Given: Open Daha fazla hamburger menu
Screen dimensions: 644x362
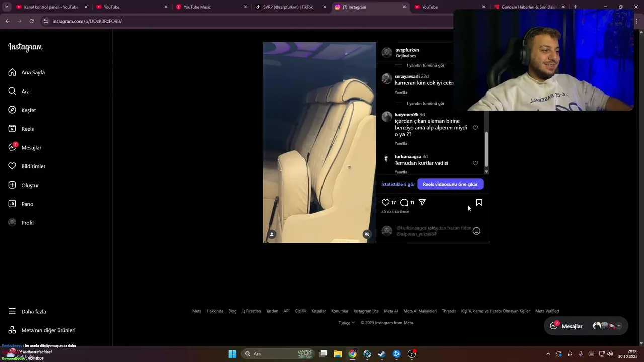Looking at the screenshot, I should pos(12,311).
